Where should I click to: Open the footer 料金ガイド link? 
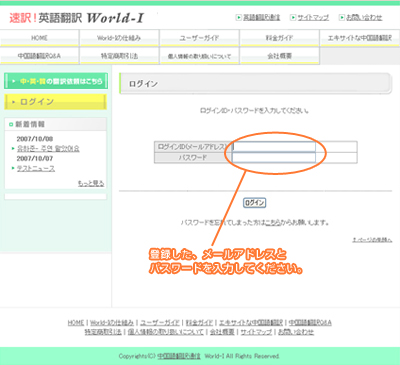pos(199,322)
